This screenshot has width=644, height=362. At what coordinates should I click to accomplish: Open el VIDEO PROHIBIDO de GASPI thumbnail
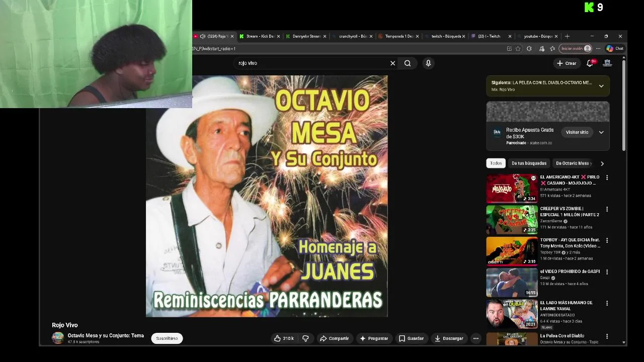coord(512,283)
